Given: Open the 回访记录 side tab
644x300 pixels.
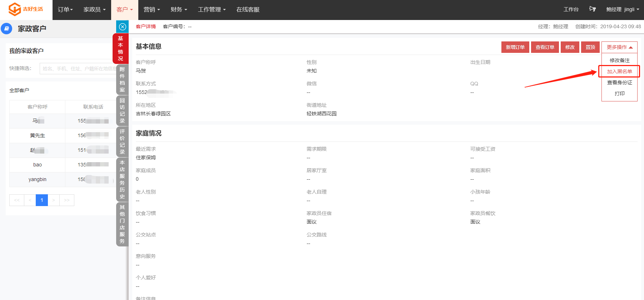Looking at the screenshot, I should (122, 110).
